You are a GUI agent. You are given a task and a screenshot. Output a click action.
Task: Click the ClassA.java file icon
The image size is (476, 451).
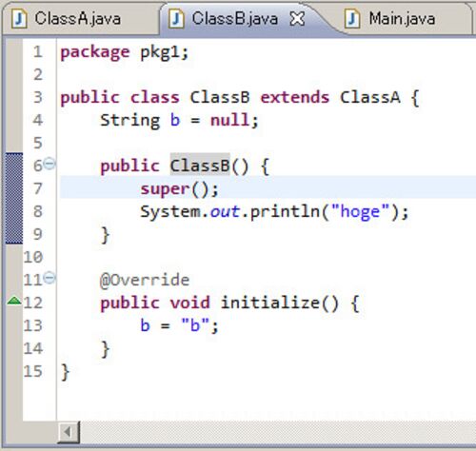19,19
